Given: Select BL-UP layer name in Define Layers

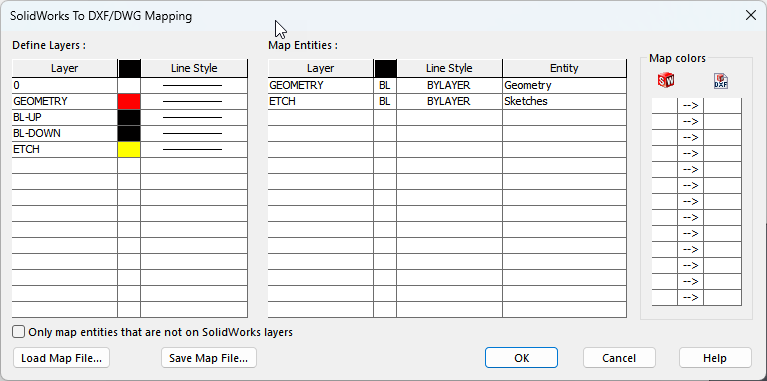Looking at the screenshot, I should (x=65, y=117).
